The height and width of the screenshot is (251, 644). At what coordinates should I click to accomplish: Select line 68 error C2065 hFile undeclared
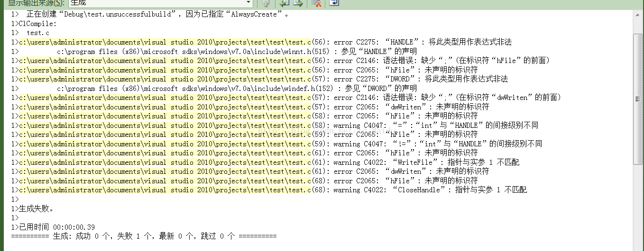(x=245, y=180)
